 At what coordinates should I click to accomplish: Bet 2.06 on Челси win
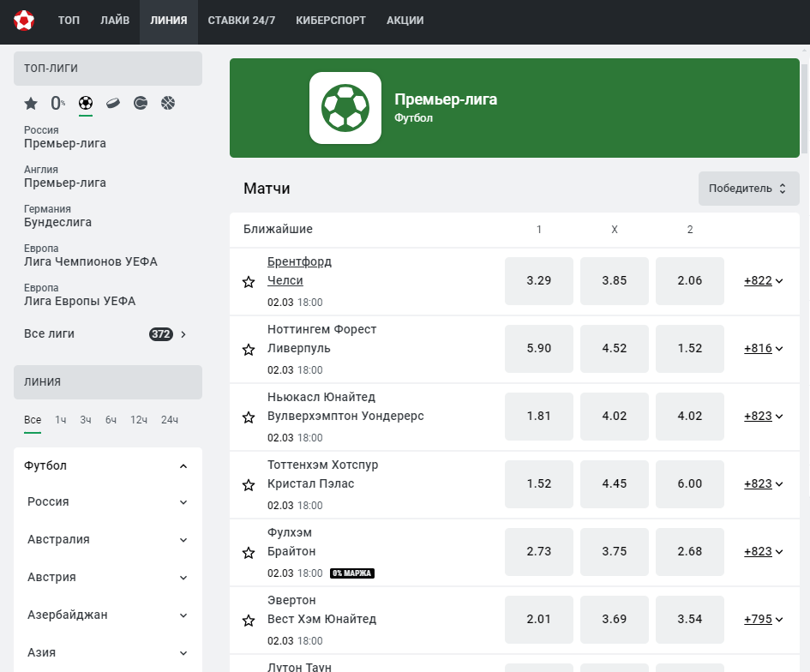pyautogui.click(x=690, y=280)
